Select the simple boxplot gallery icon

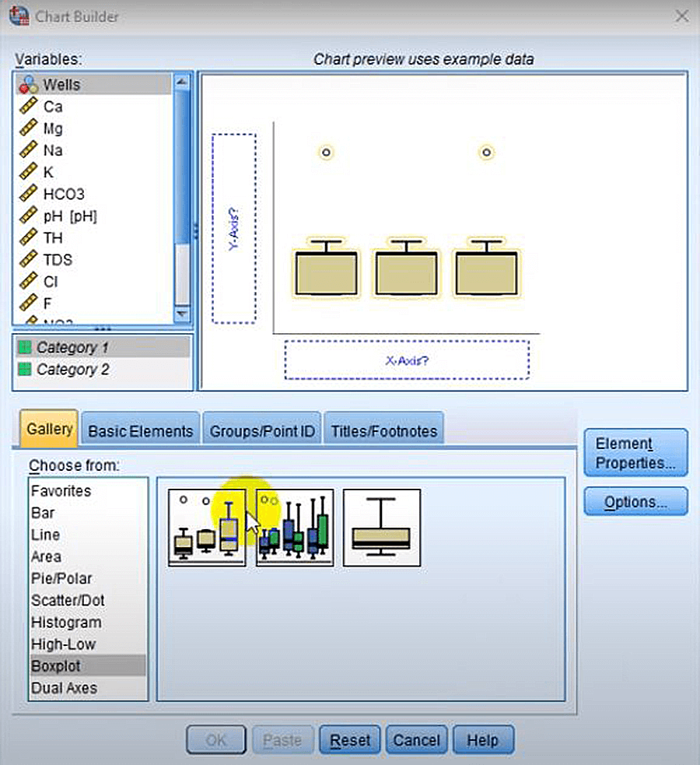click(x=205, y=527)
